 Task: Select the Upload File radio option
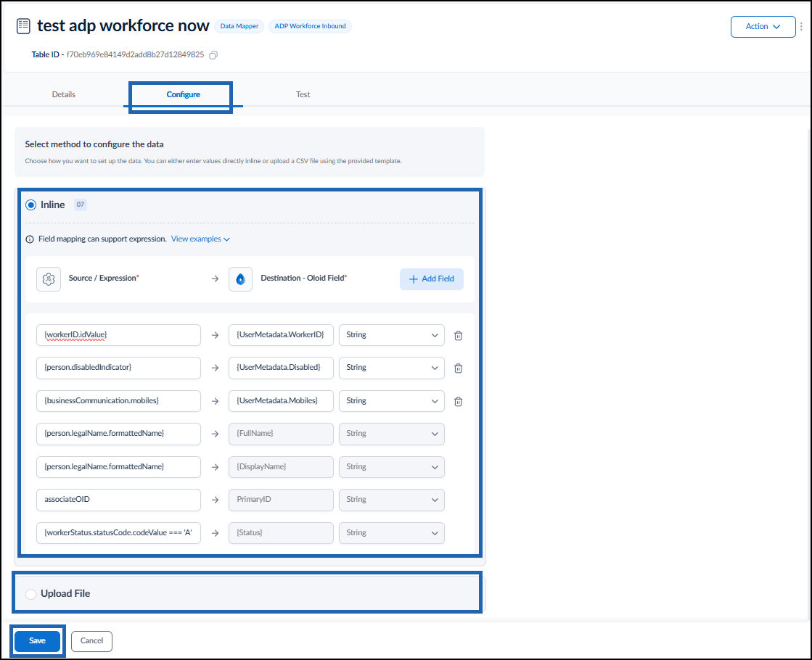pyautogui.click(x=31, y=594)
